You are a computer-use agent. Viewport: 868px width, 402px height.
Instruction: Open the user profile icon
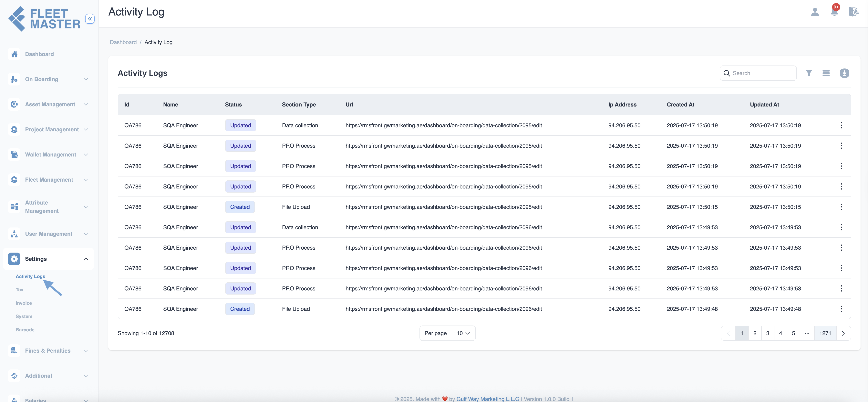coord(815,12)
